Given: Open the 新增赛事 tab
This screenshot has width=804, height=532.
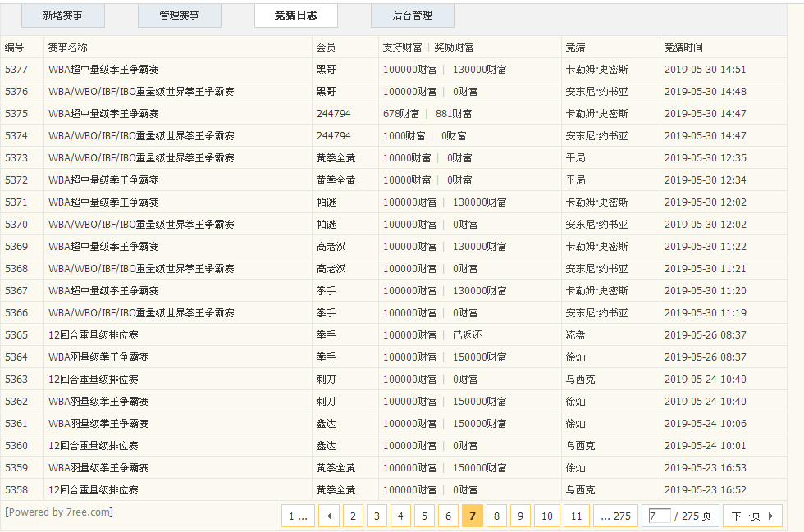Looking at the screenshot, I should point(63,16).
